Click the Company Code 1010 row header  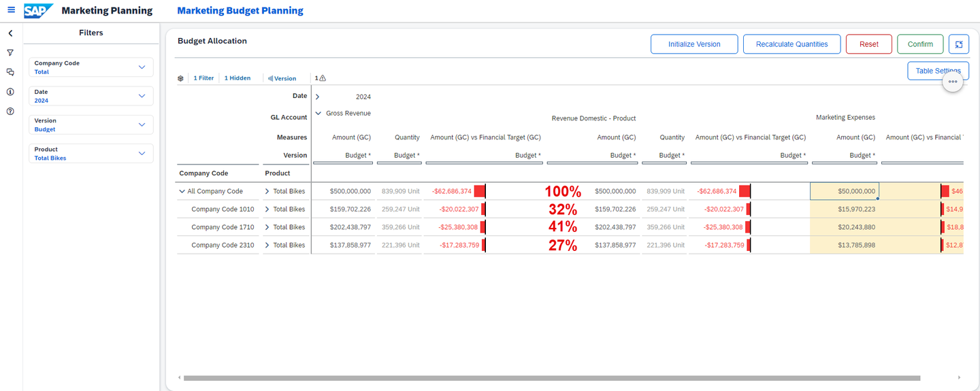click(223, 209)
